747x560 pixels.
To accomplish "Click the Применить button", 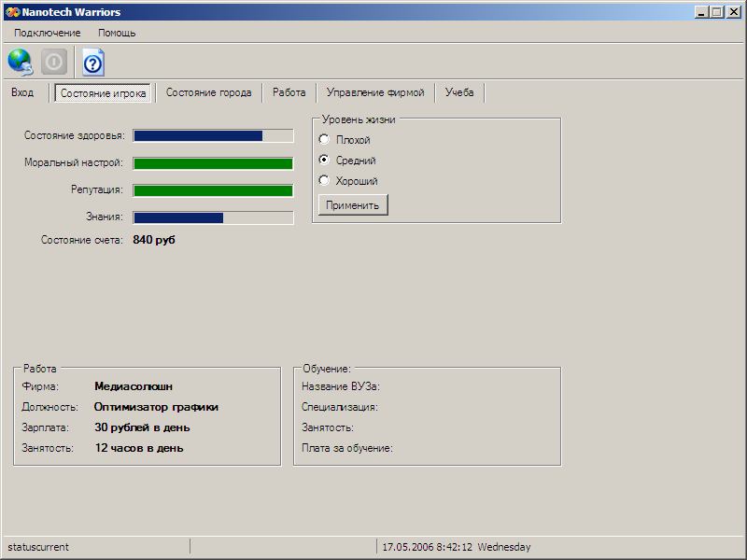I will (353, 205).
